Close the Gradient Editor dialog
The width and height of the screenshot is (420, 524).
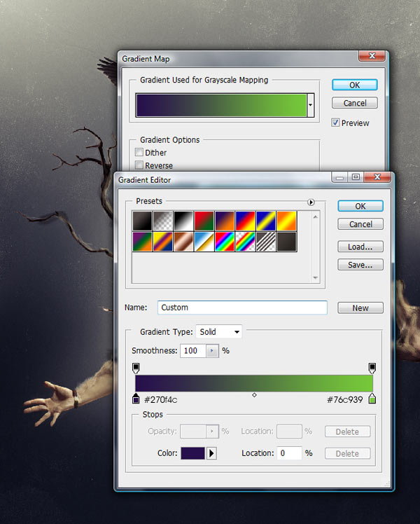point(377,177)
